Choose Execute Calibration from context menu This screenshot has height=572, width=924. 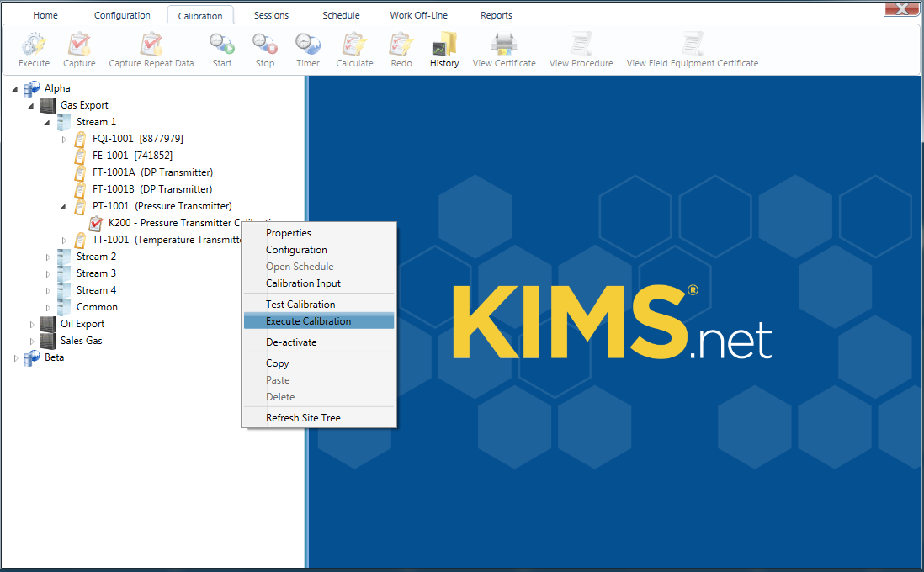tap(319, 321)
